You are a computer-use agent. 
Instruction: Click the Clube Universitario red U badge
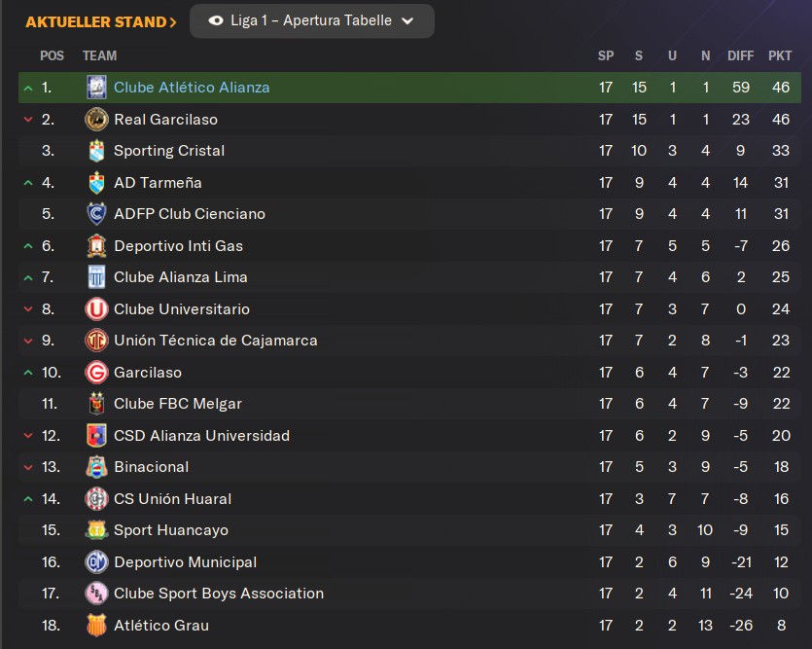(96, 309)
